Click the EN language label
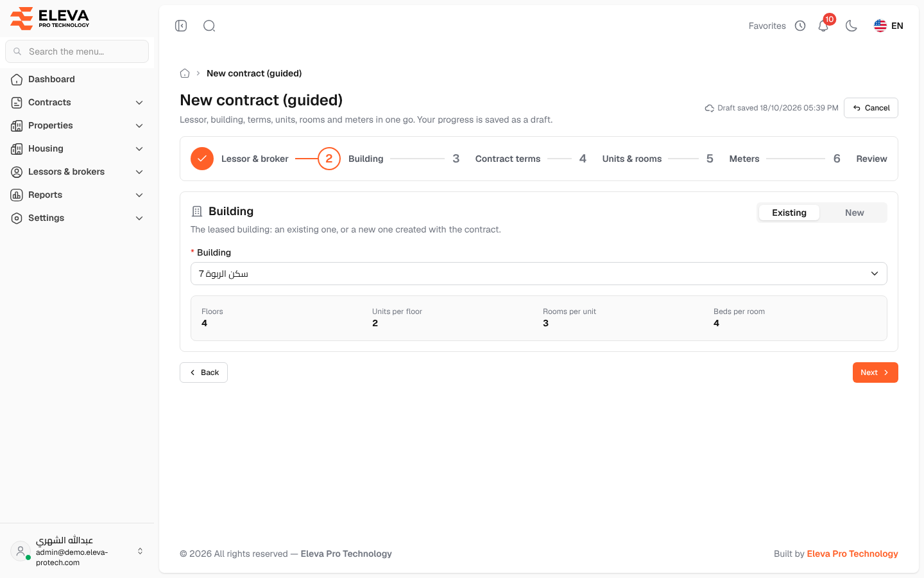 tap(897, 26)
